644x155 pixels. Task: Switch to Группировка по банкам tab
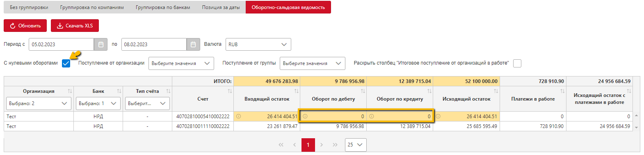click(x=163, y=7)
